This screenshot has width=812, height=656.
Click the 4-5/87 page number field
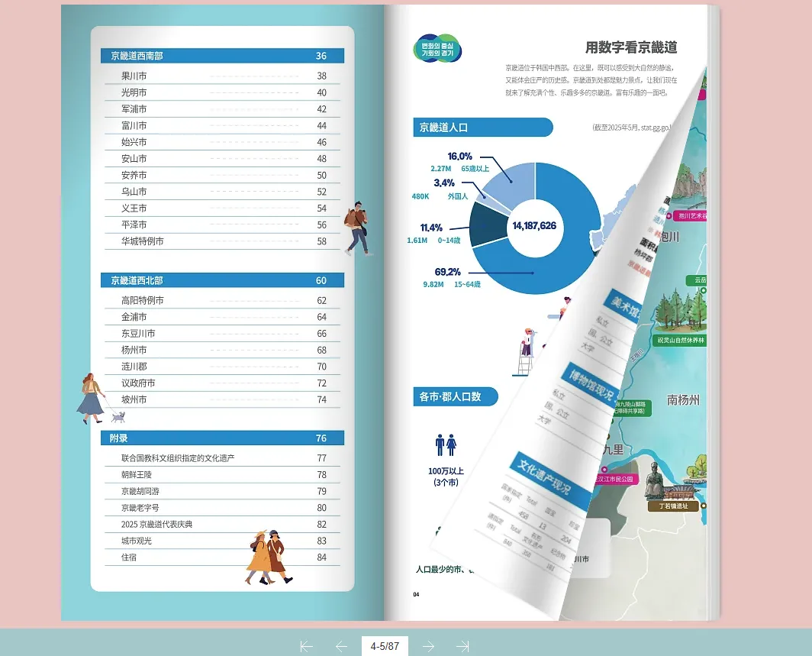tap(385, 646)
